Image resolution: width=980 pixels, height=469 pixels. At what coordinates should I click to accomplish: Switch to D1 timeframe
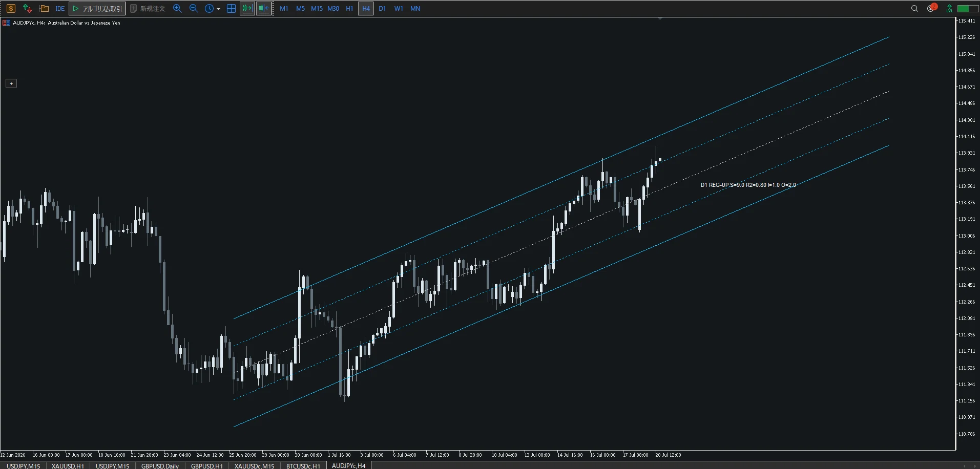(x=382, y=8)
